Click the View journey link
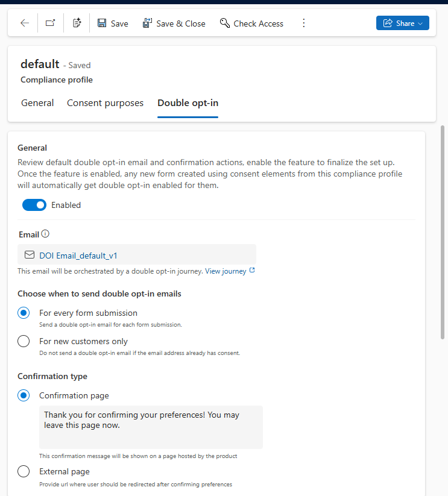This screenshot has width=448, height=496. [225, 271]
